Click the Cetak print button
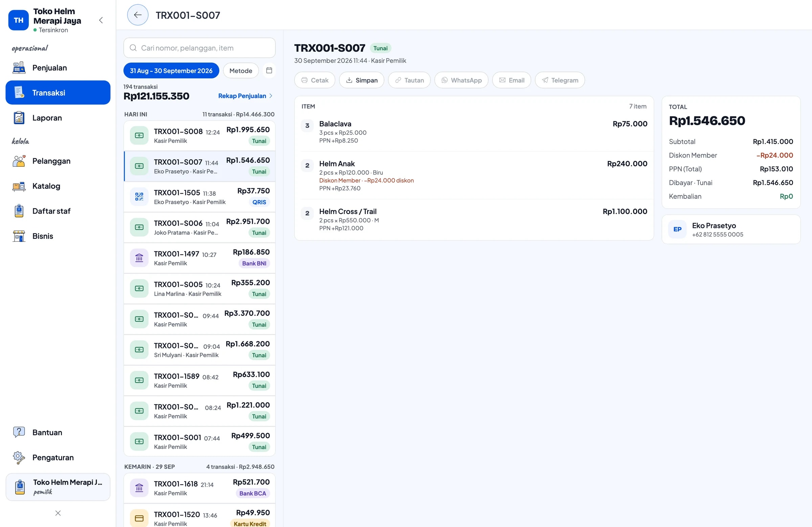Viewport: 812px width, 527px height. 315,80
